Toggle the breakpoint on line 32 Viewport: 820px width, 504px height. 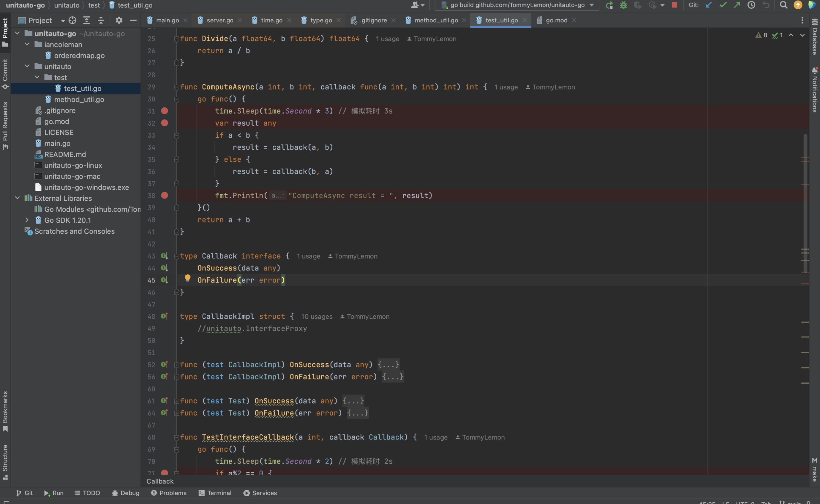tap(165, 123)
